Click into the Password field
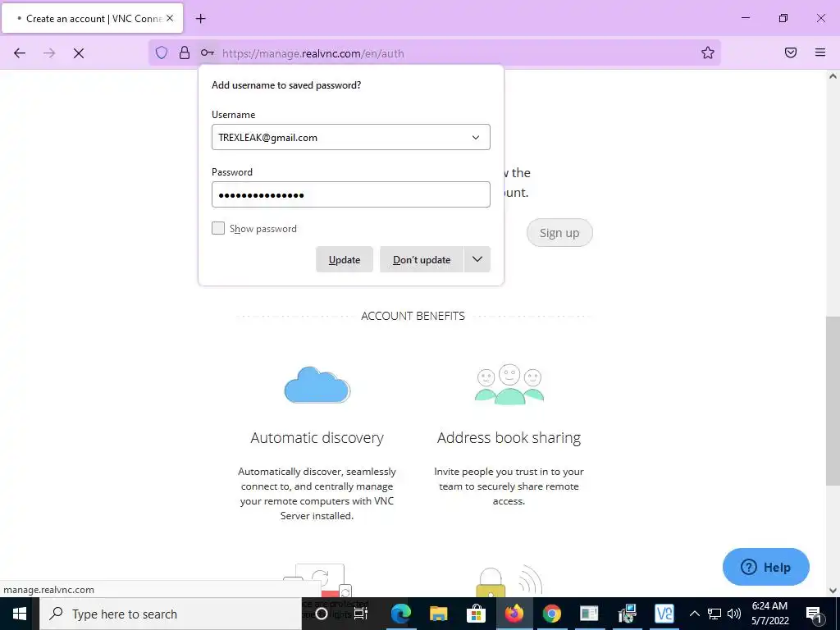840x630 pixels. click(x=350, y=194)
